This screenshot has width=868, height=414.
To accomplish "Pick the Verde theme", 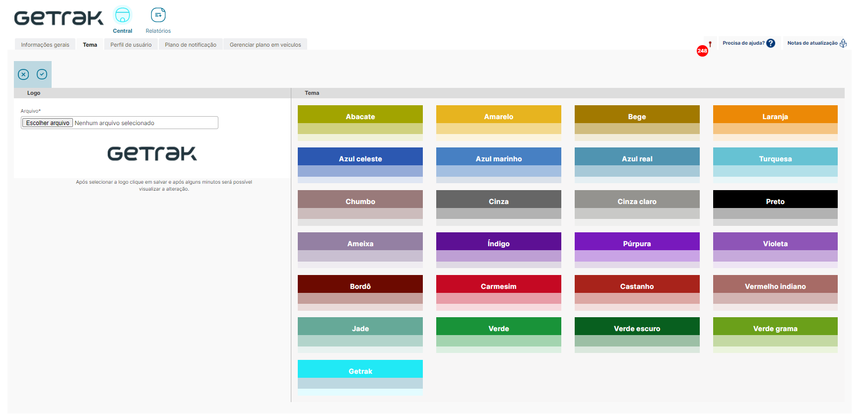I will (499, 335).
